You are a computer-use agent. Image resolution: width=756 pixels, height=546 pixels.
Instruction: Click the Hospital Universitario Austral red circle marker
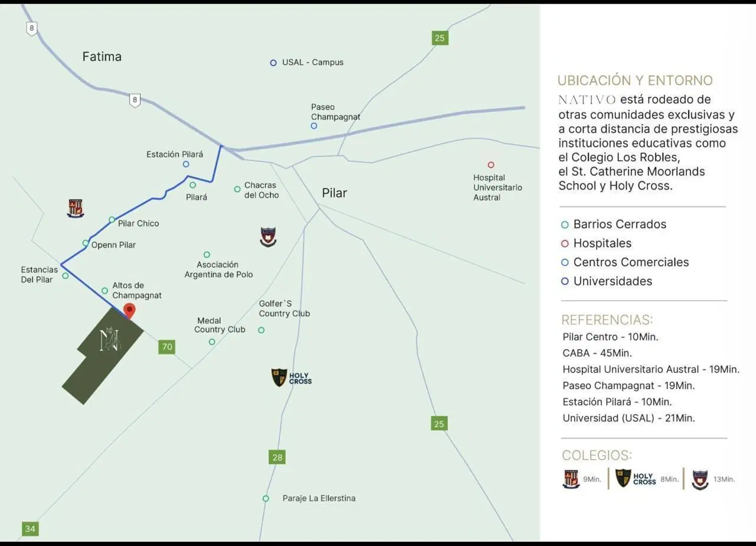click(x=491, y=165)
